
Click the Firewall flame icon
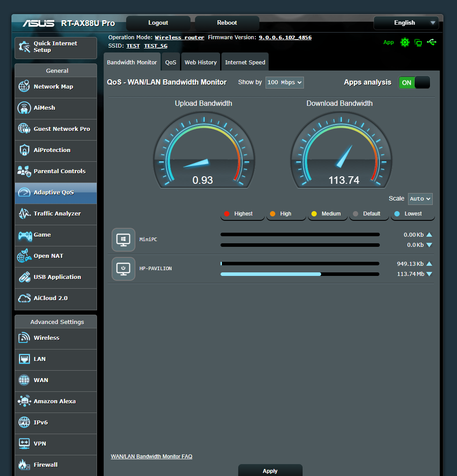click(24, 465)
